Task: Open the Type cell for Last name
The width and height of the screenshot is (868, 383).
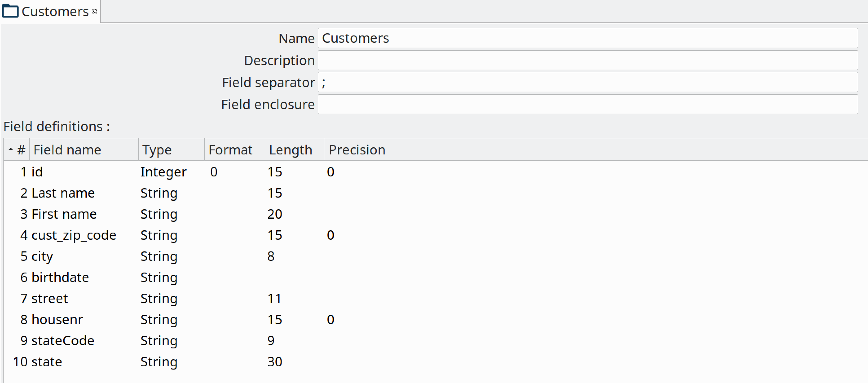Action: click(159, 193)
